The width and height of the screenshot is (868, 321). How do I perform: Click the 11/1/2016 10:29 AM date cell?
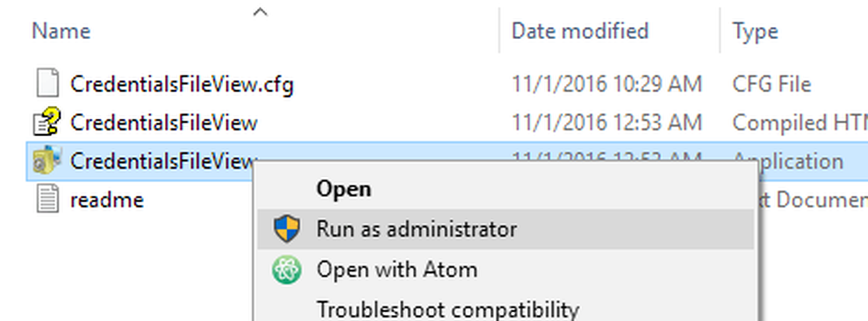607,84
